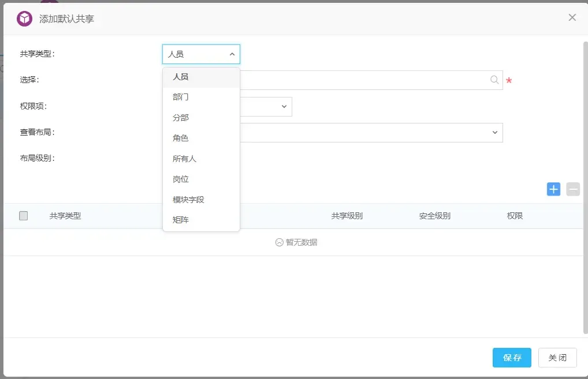This screenshot has width=588, height=379.
Task: Select 模块字段 from the options list
Action: (x=187, y=199)
